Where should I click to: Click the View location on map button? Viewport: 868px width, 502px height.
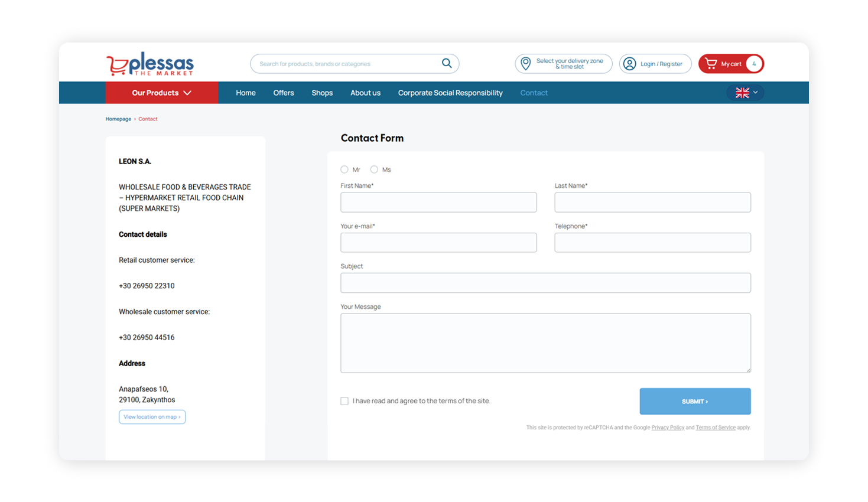tap(152, 416)
